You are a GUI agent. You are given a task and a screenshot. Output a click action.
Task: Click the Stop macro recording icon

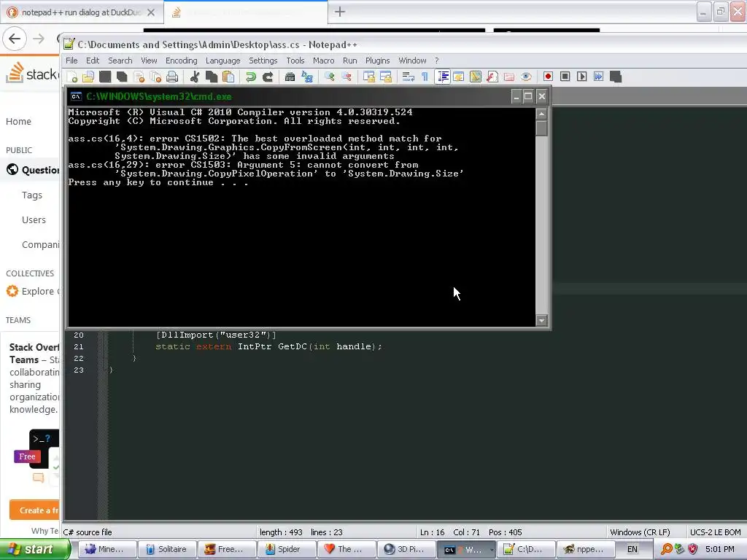point(565,77)
